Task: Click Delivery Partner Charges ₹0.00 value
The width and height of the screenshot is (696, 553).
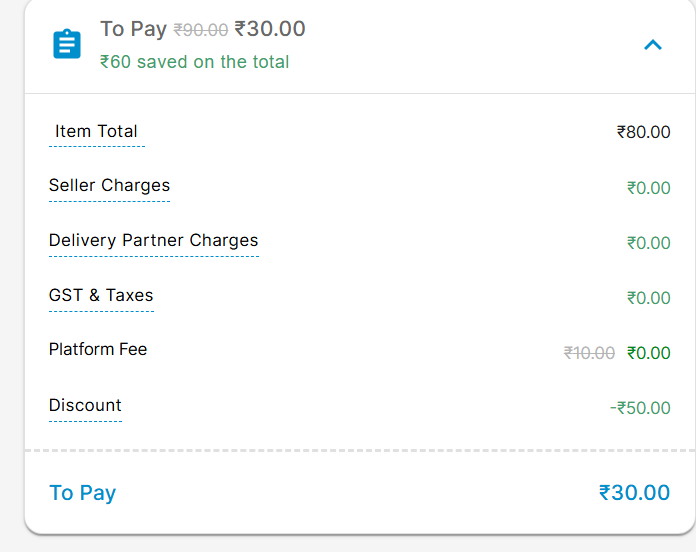Action: [648, 243]
